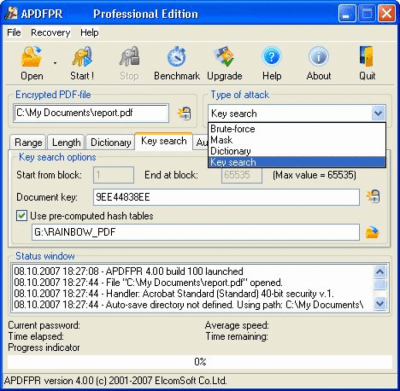Click the APDFPR title bar app icon
400x391 pixels.
point(11,14)
